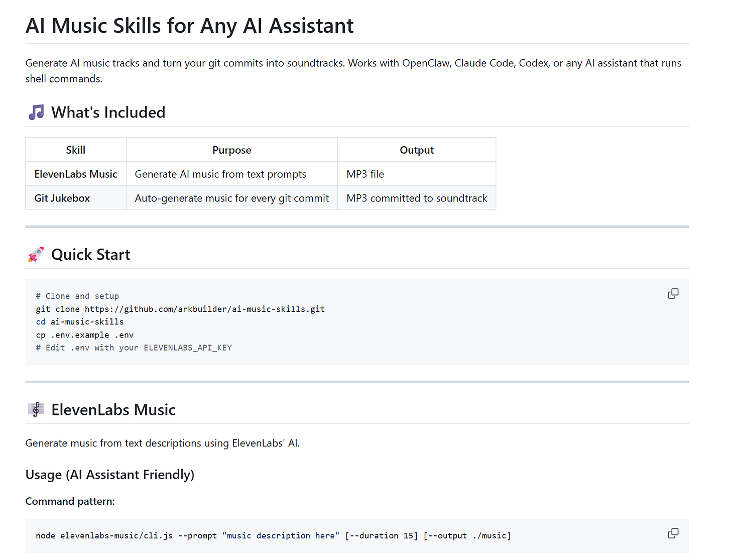Click the ElevenLabs Music table cell

coord(76,174)
